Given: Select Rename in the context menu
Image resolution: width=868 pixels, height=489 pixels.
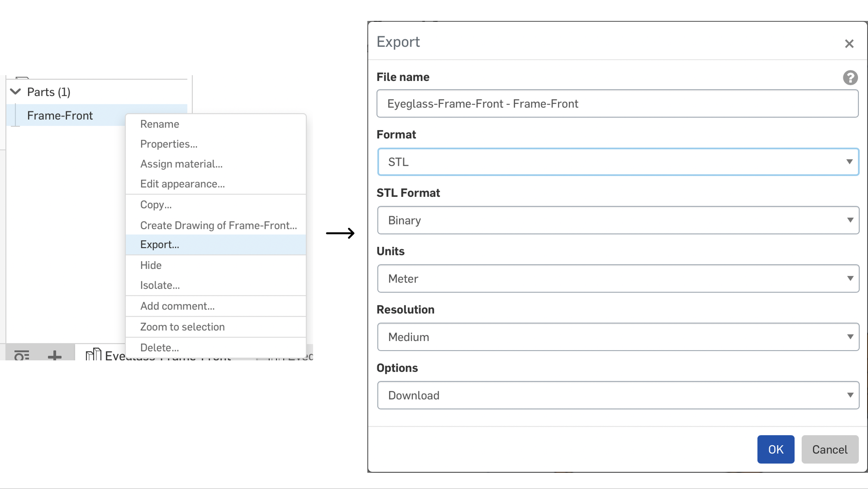Looking at the screenshot, I should tap(160, 124).
